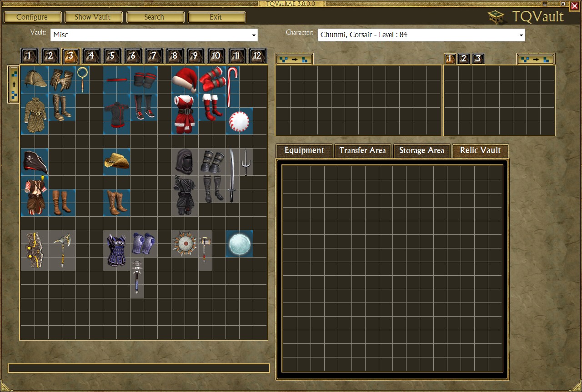Pick up the candy cane weapon
This screenshot has height=392, width=582.
232,87
